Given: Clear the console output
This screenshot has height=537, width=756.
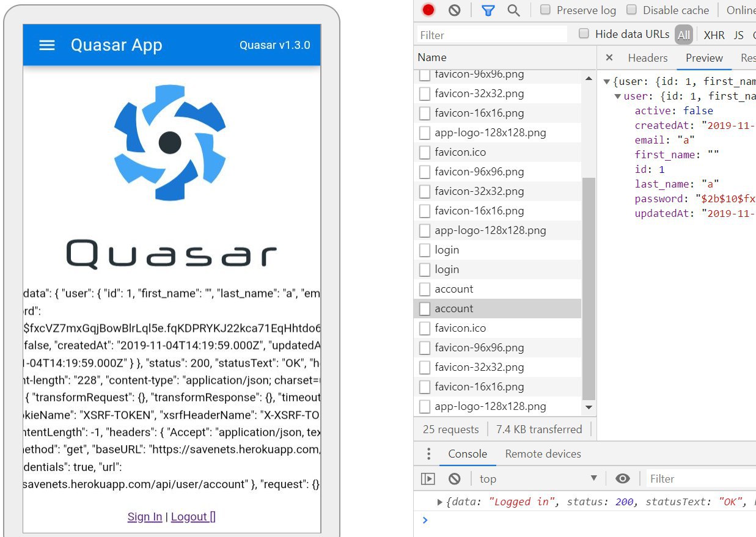Looking at the screenshot, I should (x=454, y=479).
